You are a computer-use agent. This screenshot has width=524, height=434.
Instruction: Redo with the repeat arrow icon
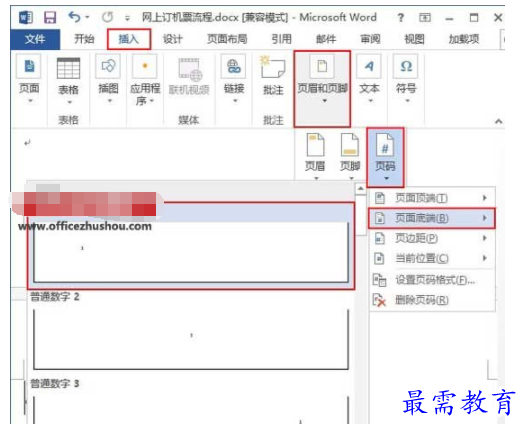(108, 17)
